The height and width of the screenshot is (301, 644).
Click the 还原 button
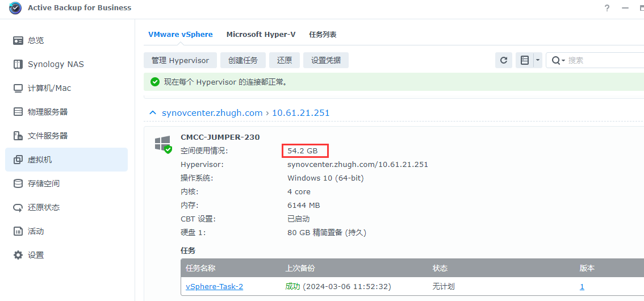[284, 60]
